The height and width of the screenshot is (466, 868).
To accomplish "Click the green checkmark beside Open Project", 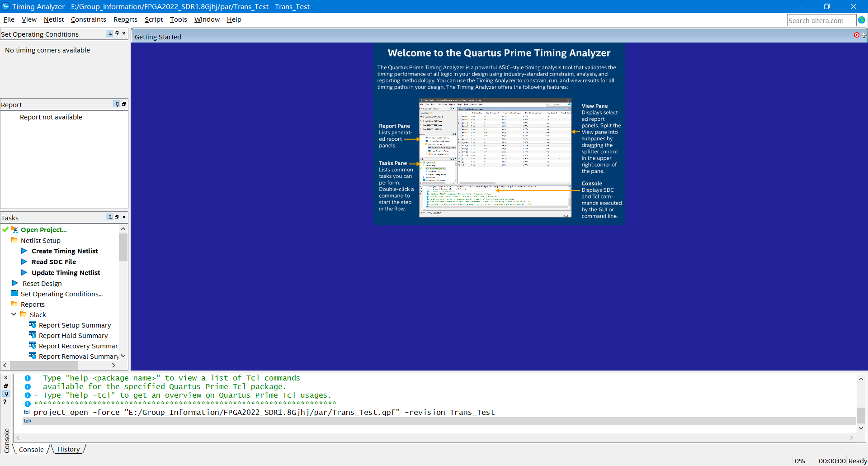I will [x=5, y=229].
